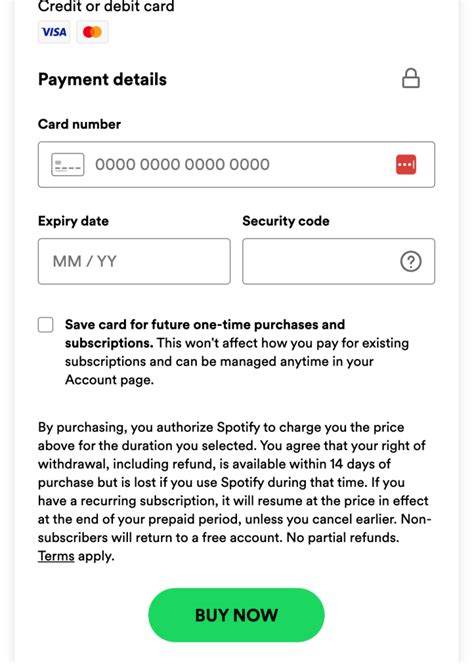Click bold 'Save card for future' label text
The width and height of the screenshot is (474, 664).
tap(205, 333)
